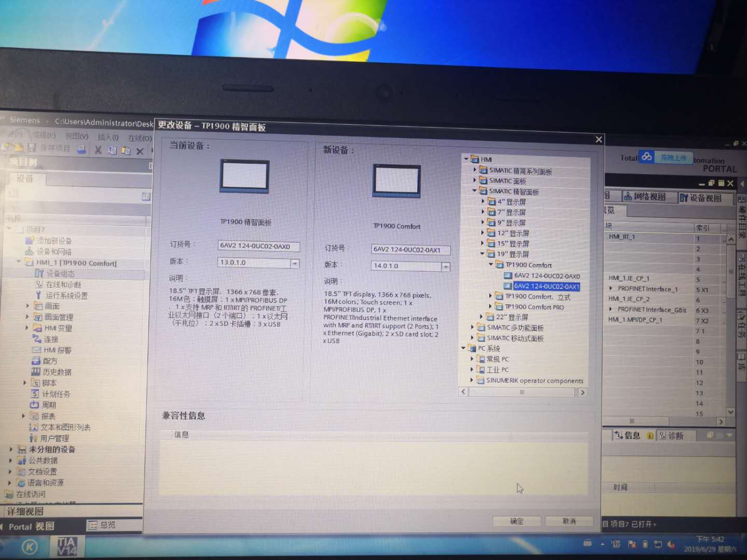Viewport: 747px width, 560px height.
Task: Select device 6AV2 124-0UC02-0AX0 in the tree
Action: click(546, 276)
